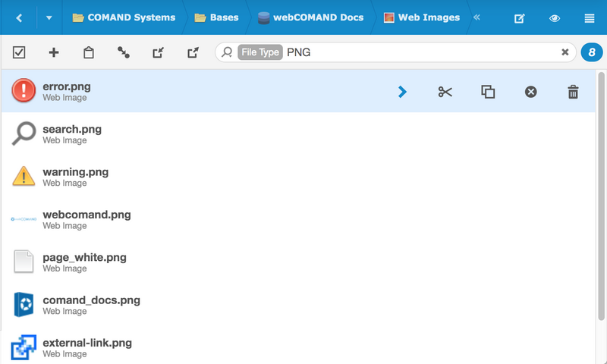Image resolution: width=607 pixels, height=364 pixels.
Task: Go to the webCOMAND Docs breadcrumb
Action: pos(310,17)
